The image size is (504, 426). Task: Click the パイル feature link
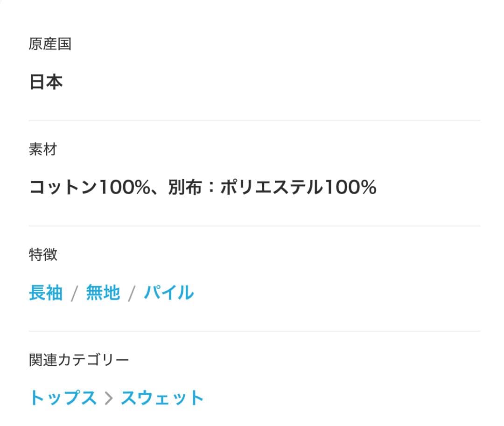click(x=168, y=293)
